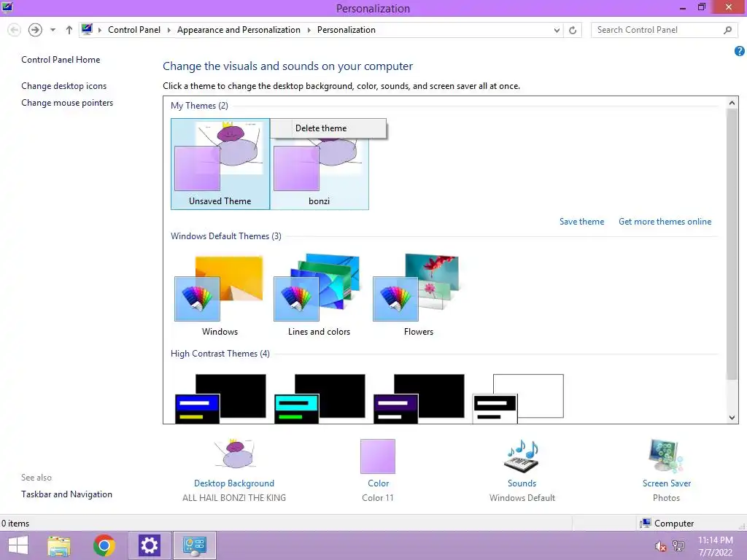Click the Control Panel icon in address bar

88,29
